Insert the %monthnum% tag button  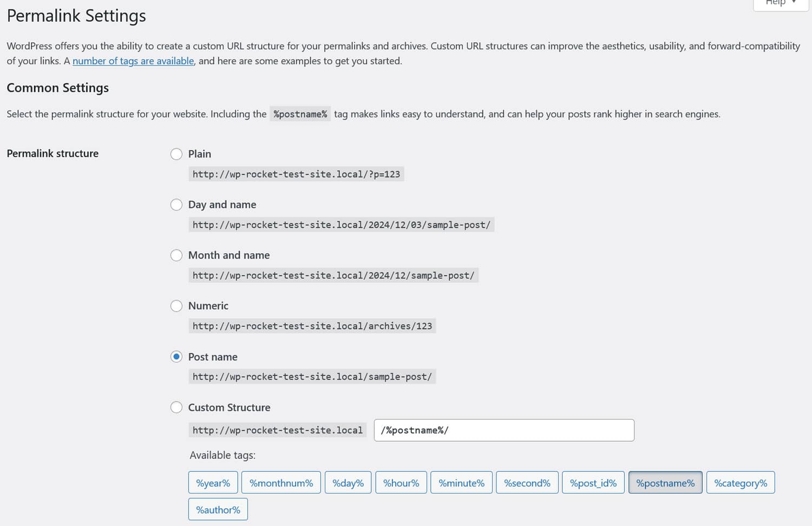[x=281, y=483]
